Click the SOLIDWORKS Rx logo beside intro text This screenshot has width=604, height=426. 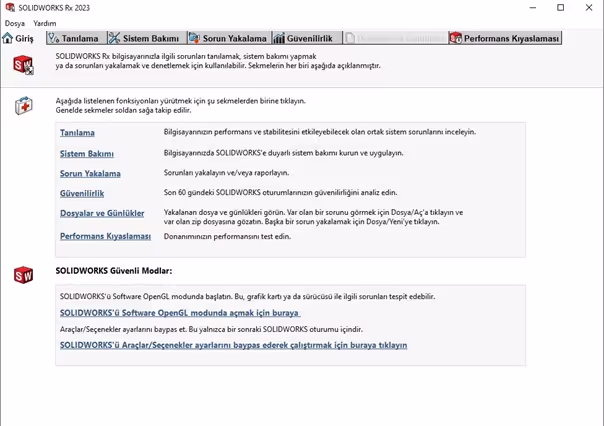23,65
